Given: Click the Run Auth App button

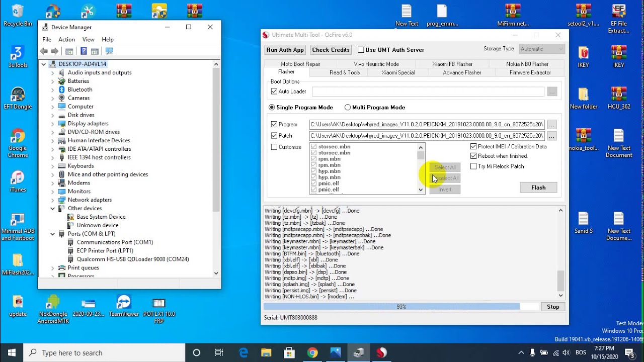Looking at the screenshot, I should (285, 50).
